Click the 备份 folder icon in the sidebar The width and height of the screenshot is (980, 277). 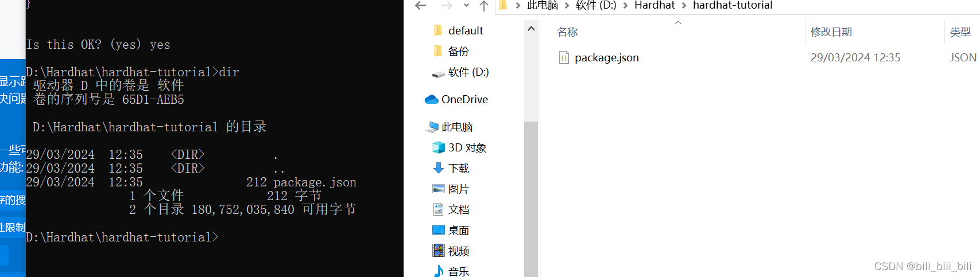[x=438, y=50]
